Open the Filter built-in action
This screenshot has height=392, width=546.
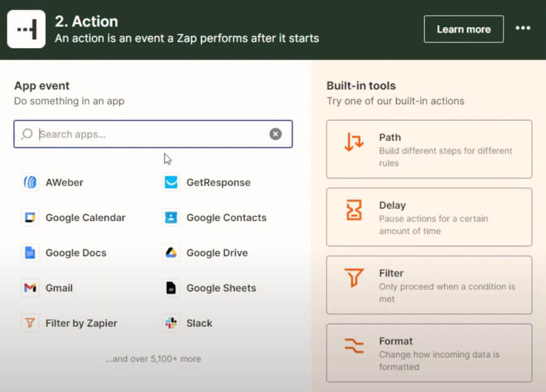pos(429,284)
